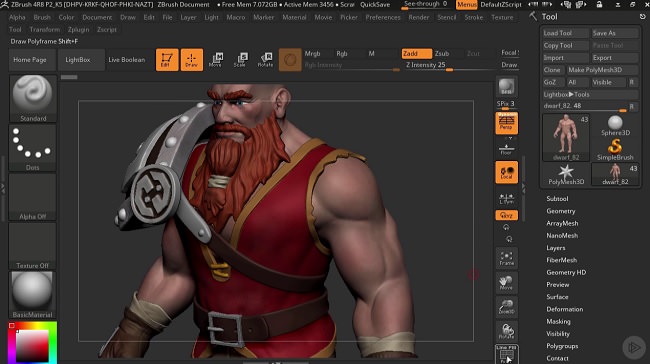Click the Load Tool button
The image size is (650, 364).
(565, 33)
